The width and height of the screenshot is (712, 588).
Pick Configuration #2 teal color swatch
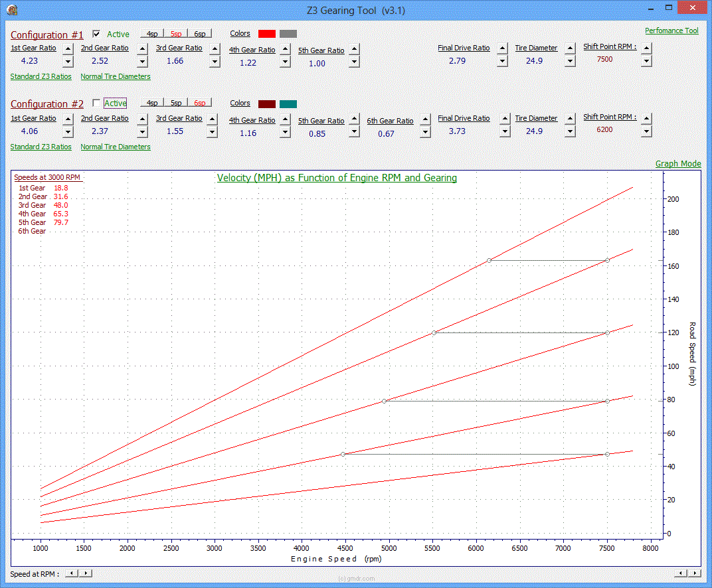(288, 104)
